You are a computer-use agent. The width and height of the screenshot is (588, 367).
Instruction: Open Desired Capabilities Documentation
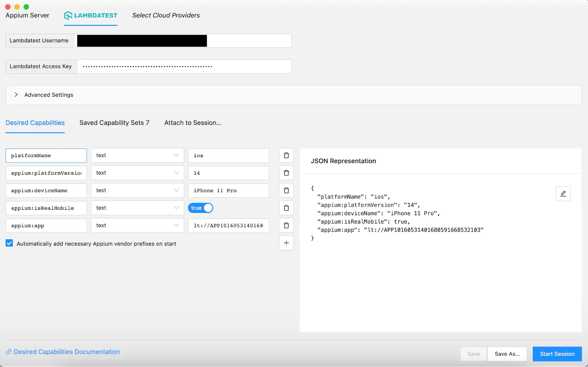point(66,352)
